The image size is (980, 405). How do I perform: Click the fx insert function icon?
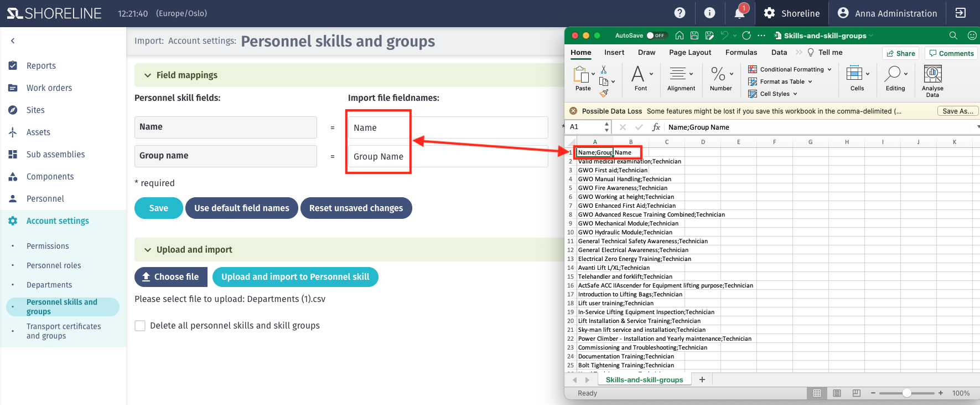[x=656, y=127]
